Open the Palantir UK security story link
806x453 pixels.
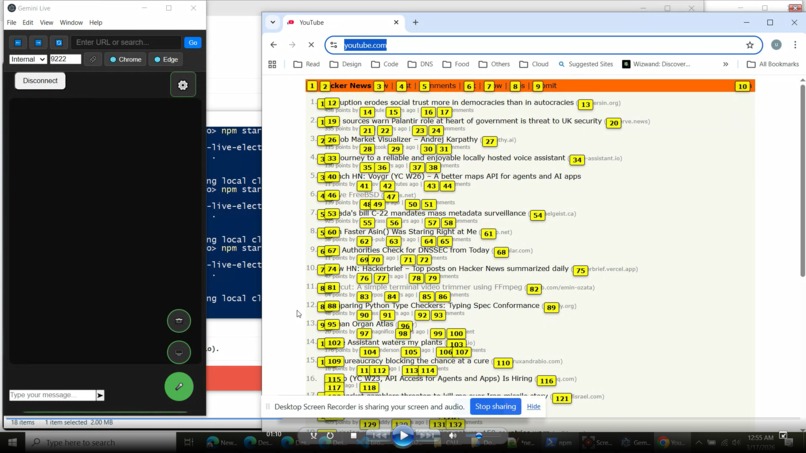pos(471,121)
